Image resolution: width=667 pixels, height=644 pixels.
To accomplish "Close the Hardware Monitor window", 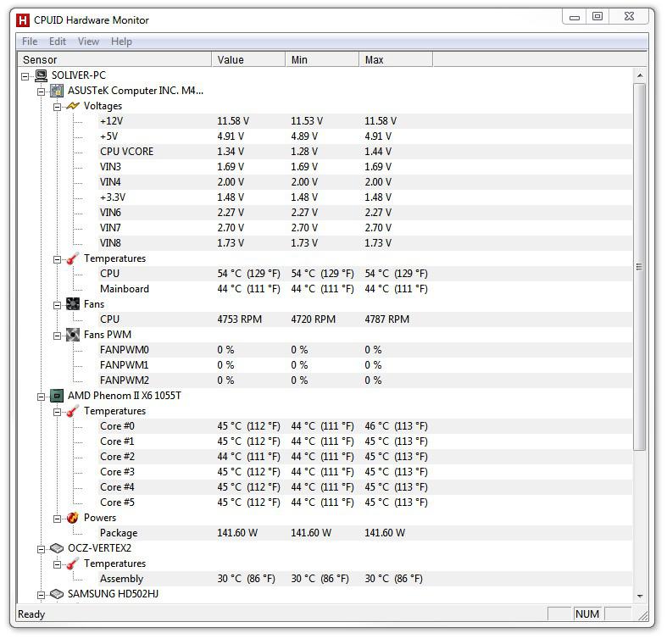I will (629, 17).
